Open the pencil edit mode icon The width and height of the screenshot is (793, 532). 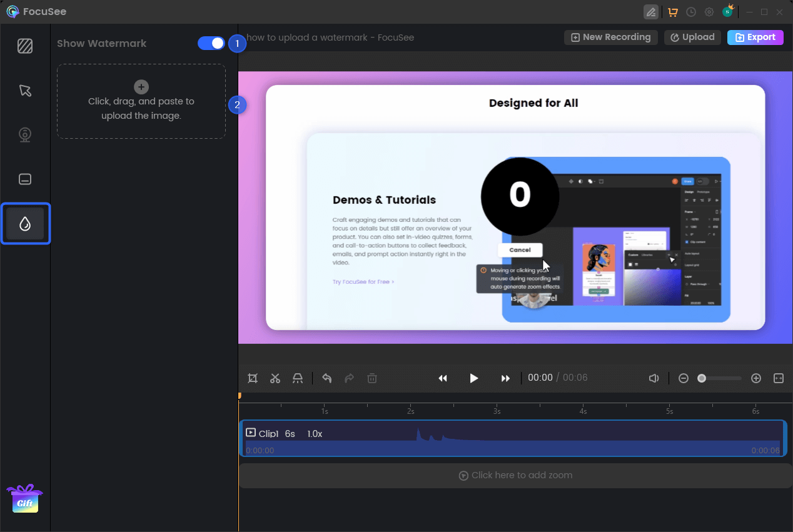click(x=651, y=12)
